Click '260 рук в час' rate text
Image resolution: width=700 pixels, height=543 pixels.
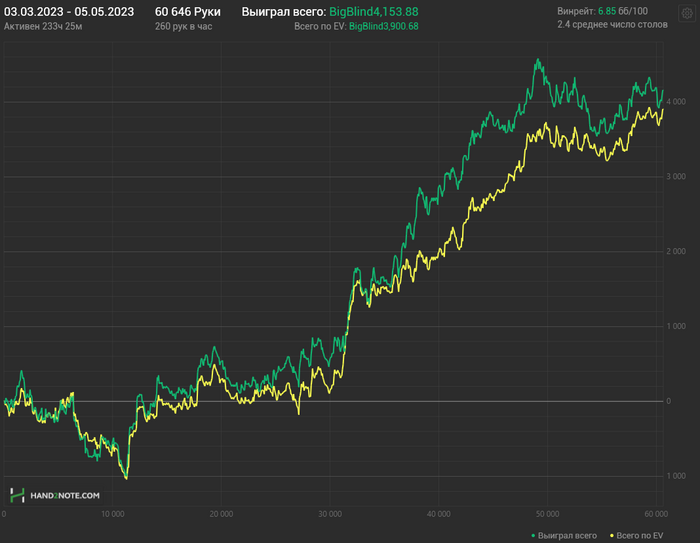click(x=183, y=26)
